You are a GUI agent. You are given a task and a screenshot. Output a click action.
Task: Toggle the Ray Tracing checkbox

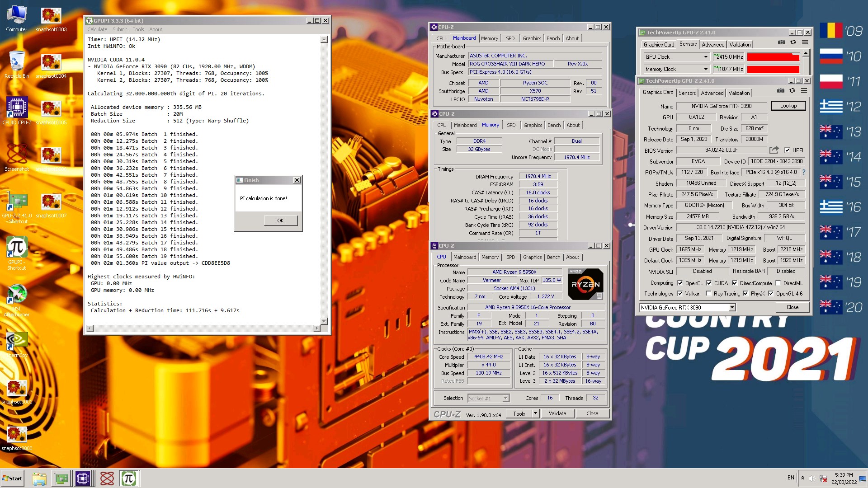tap(708, 294)
